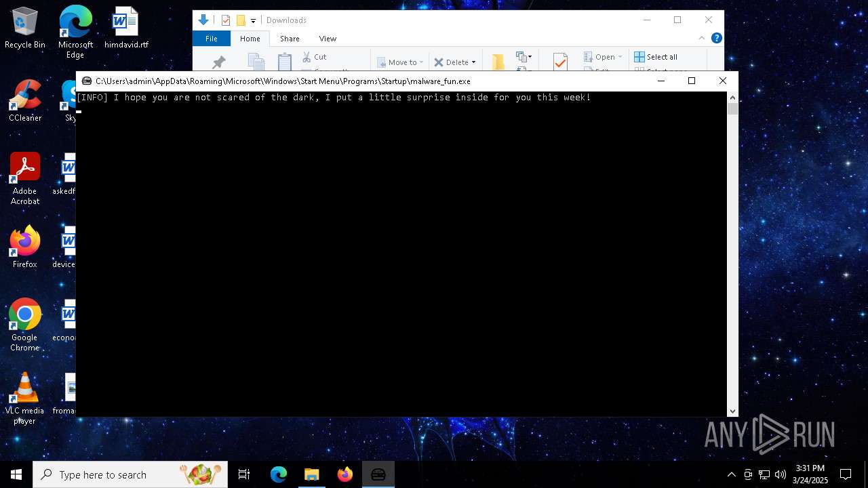Click New folder icon in Downloads ribbon
This screenshot has width=868, height=488.
click(x=498, y=62)
